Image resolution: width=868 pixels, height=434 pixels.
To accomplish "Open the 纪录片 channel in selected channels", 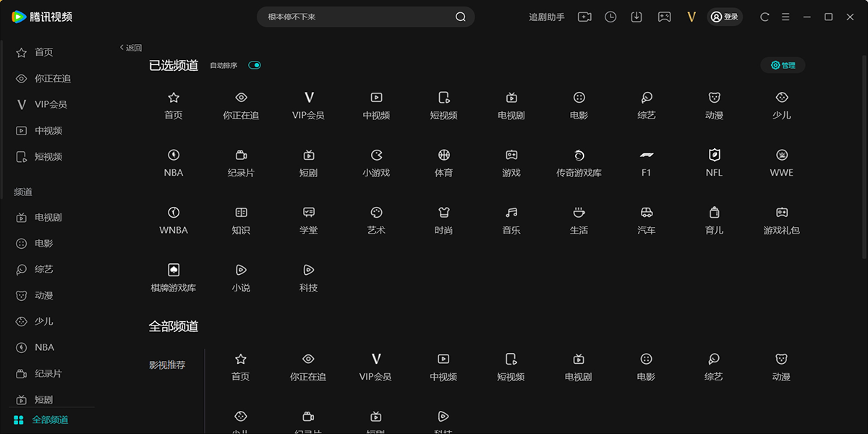I will 241,155.
